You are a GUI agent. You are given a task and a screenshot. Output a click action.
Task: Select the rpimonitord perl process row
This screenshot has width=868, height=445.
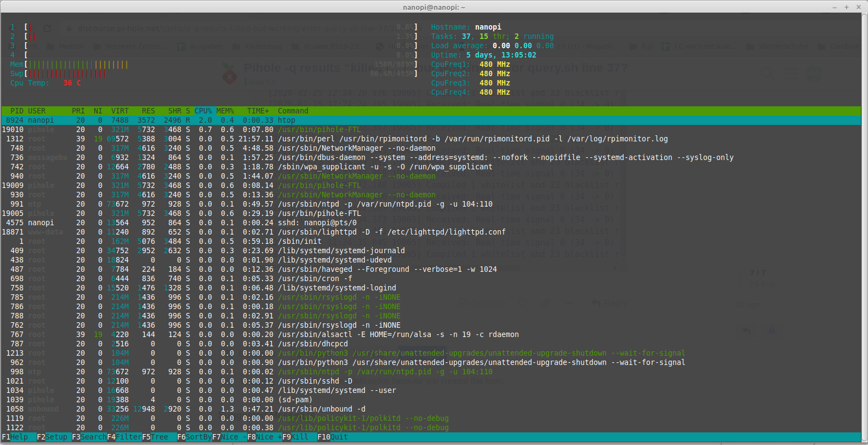click(431, 139)
